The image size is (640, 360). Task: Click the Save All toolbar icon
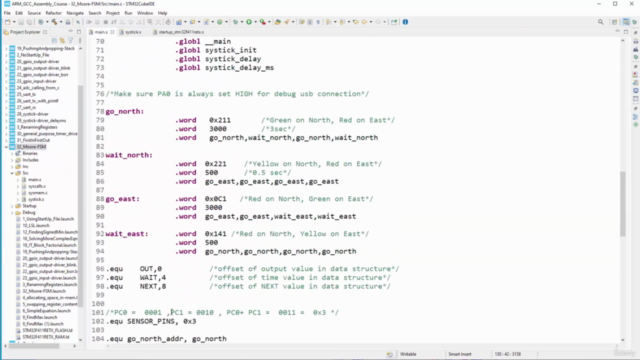point(29,22)
